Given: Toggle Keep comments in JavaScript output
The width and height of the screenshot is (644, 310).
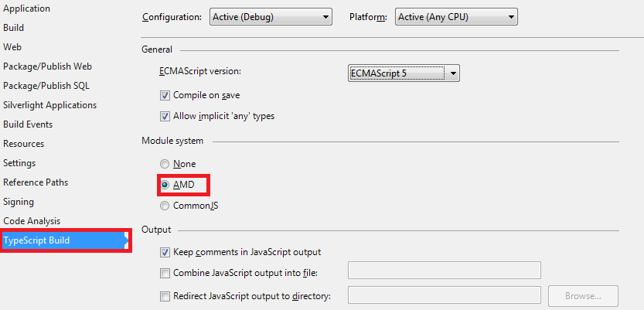Looking at the screenshot, I should point(165,253).
